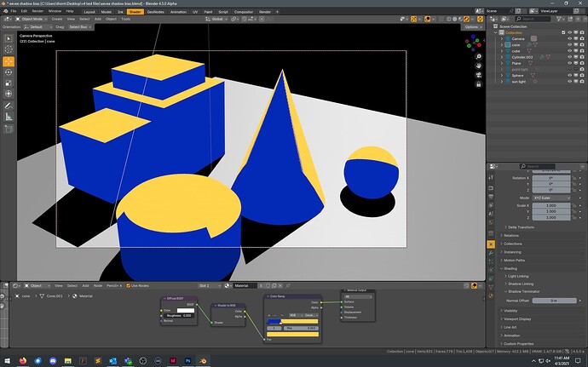Click the Diffuse BSDF white color swatch

185,311
